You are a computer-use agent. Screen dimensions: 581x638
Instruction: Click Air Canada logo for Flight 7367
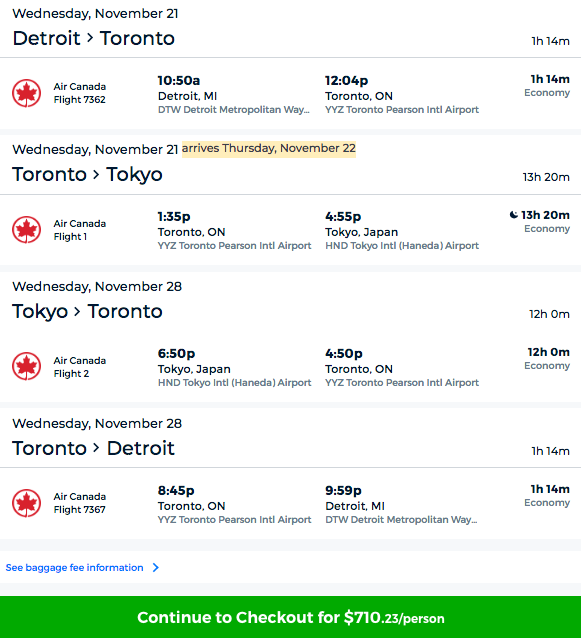26,503
